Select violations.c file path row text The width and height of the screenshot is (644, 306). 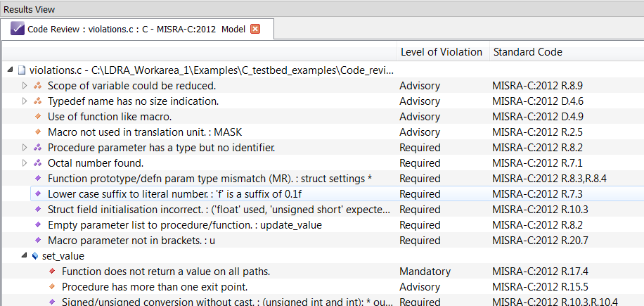click(x=212, y=70)
